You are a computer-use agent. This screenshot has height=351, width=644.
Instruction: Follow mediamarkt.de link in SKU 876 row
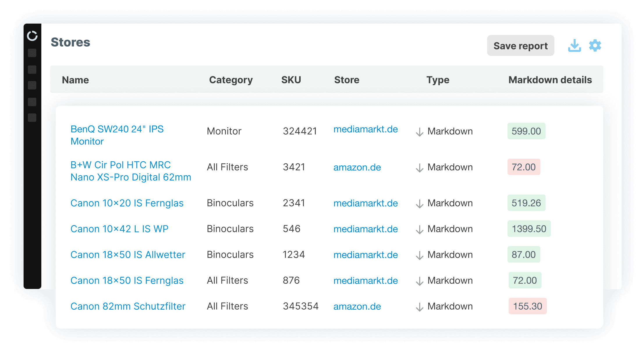tap(366, 281)
